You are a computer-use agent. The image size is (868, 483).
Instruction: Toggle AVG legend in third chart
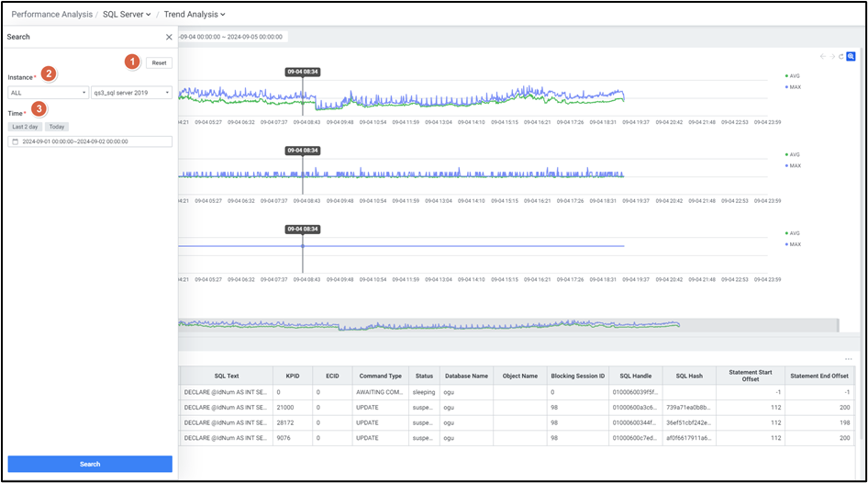tap(793, 233)
